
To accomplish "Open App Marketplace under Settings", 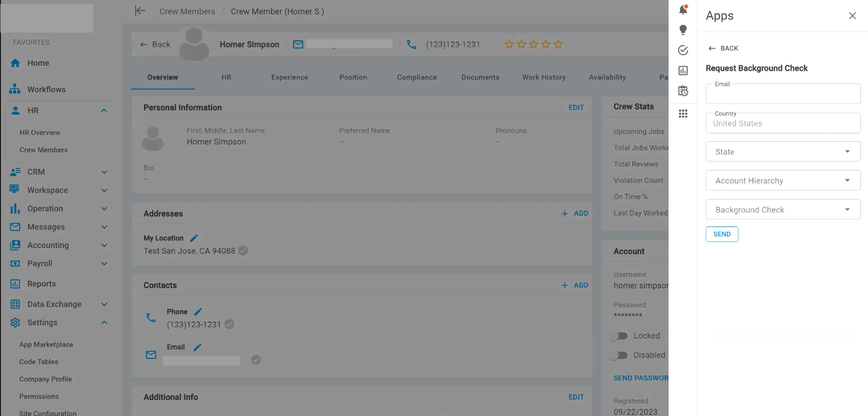I will tap(46, 344).
